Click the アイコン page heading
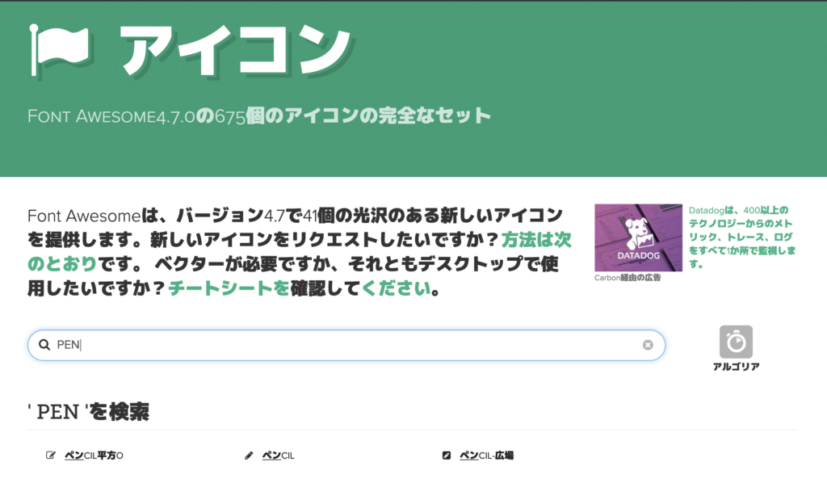 [235, 51]
